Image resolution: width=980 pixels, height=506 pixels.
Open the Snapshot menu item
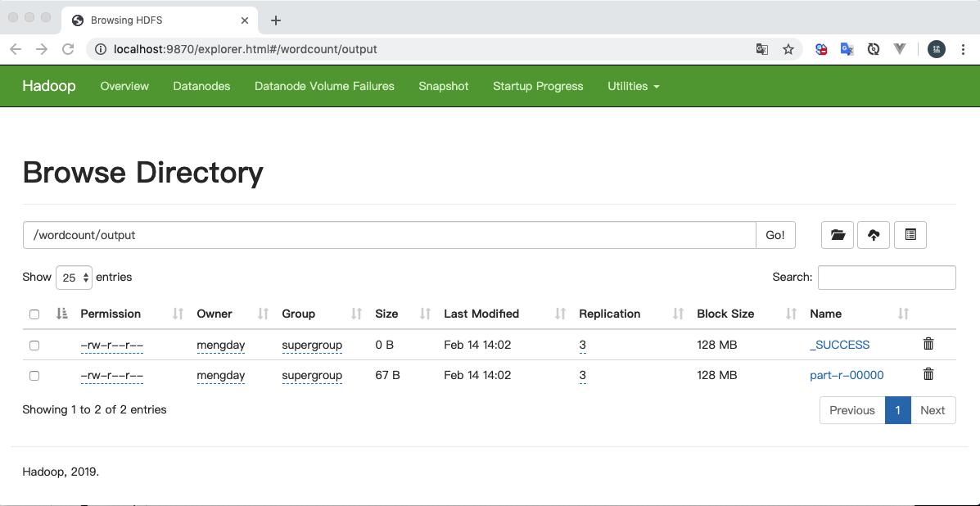(443, 86)
